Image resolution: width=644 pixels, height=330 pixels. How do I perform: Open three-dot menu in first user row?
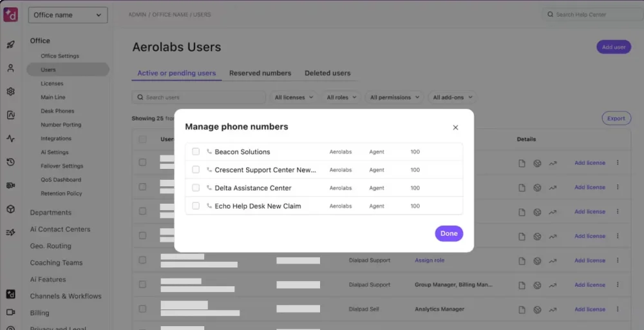[x=618, y=162]
